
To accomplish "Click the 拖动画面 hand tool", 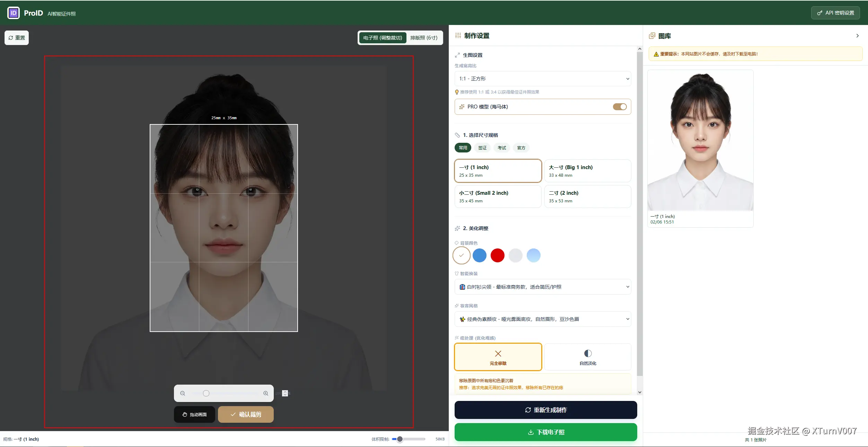I will [x=194, y=414].
